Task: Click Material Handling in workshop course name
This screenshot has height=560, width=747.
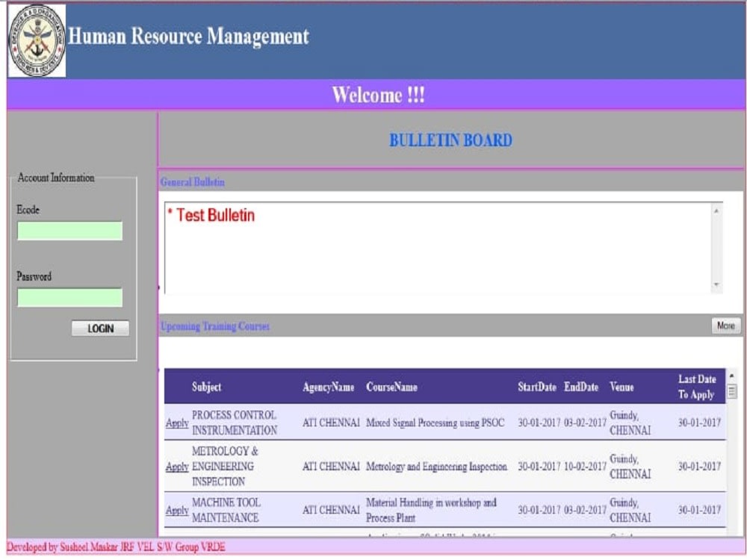Action: [431, 510]
